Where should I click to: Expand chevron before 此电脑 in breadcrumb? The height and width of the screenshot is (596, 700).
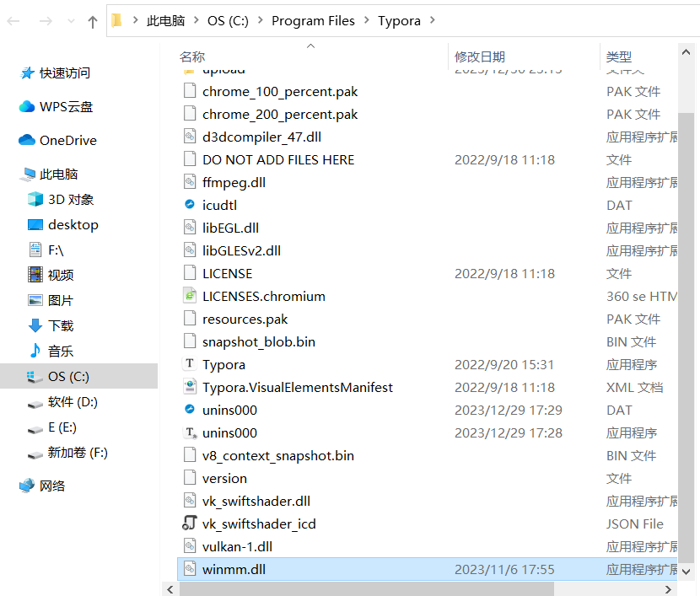point(135,20)
